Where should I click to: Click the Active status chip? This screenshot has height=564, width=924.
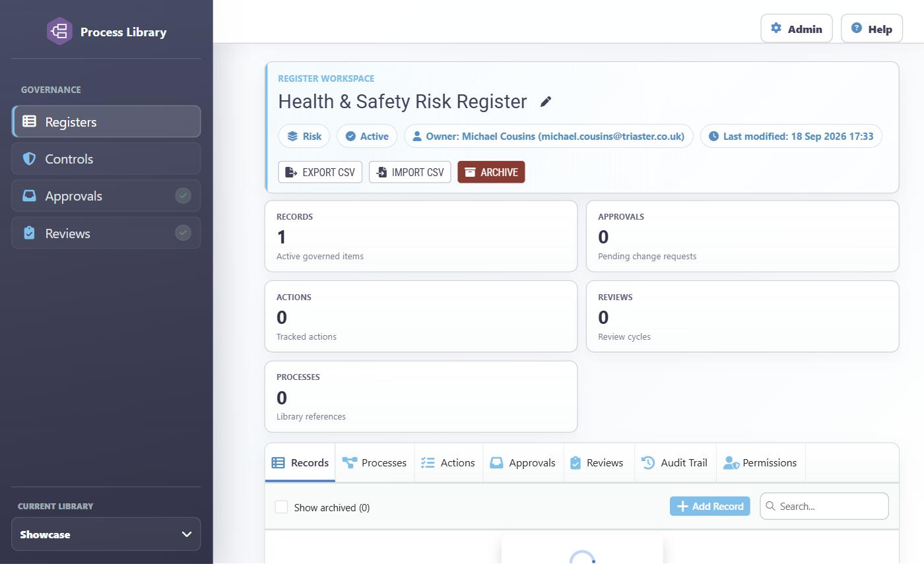367,137
